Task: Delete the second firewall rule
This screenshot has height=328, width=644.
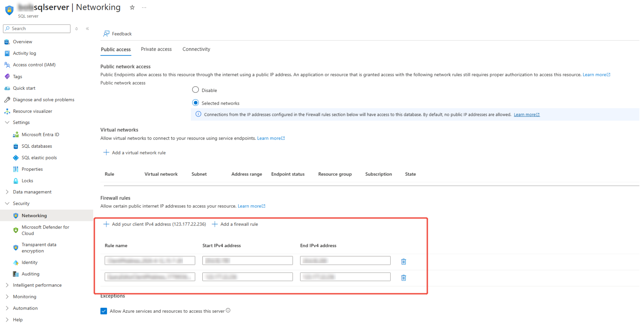Action: 403,278
